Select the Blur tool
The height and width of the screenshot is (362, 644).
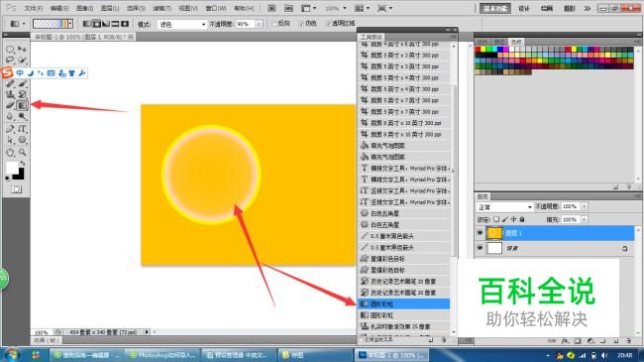(x=10, y=116)
